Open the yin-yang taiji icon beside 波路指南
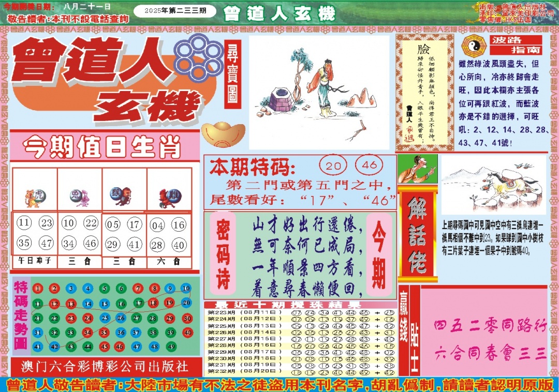Viewport: 559px width, 392px height. tap(473, 46)
